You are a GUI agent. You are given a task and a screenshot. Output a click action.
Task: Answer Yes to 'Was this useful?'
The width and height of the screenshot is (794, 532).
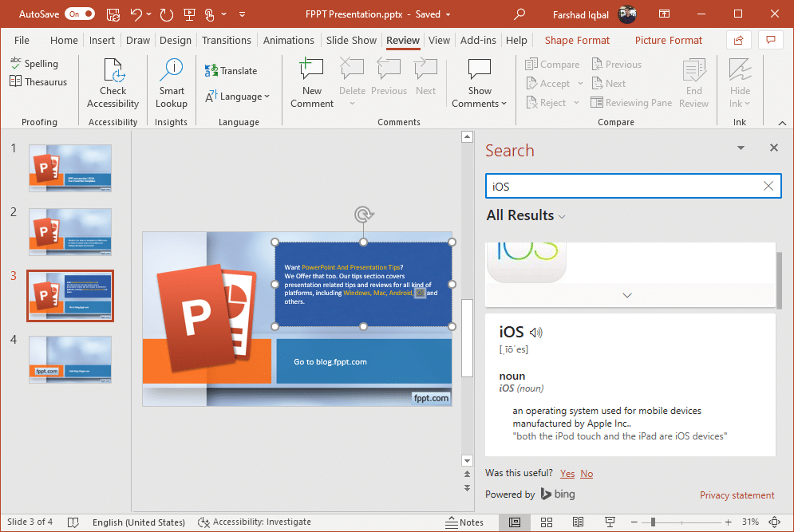[x=567, y=474]
